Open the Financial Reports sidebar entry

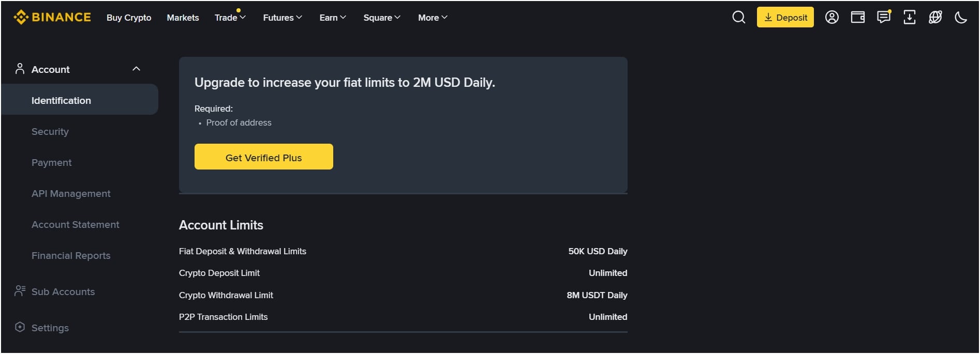click(71, 255)
